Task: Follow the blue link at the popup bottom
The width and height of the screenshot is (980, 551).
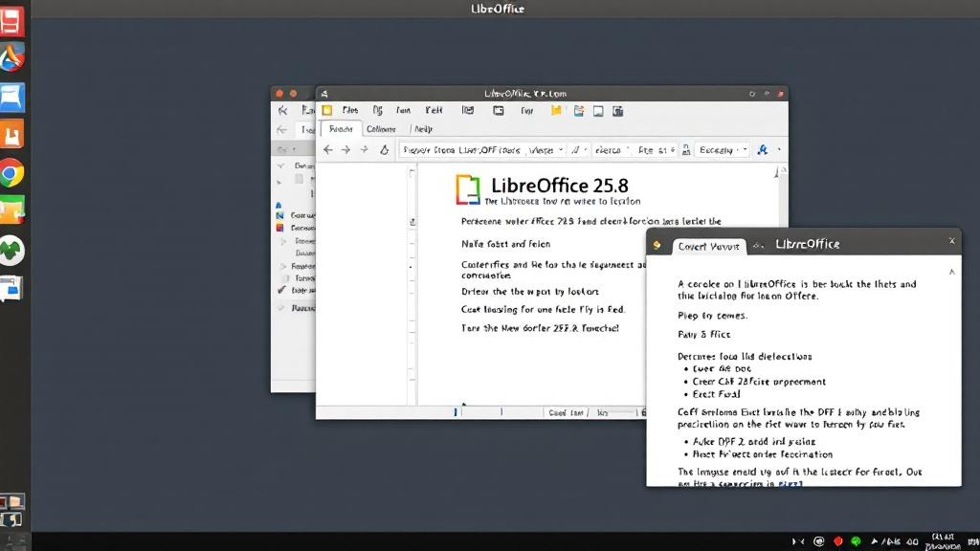Action: coord(790,483)
